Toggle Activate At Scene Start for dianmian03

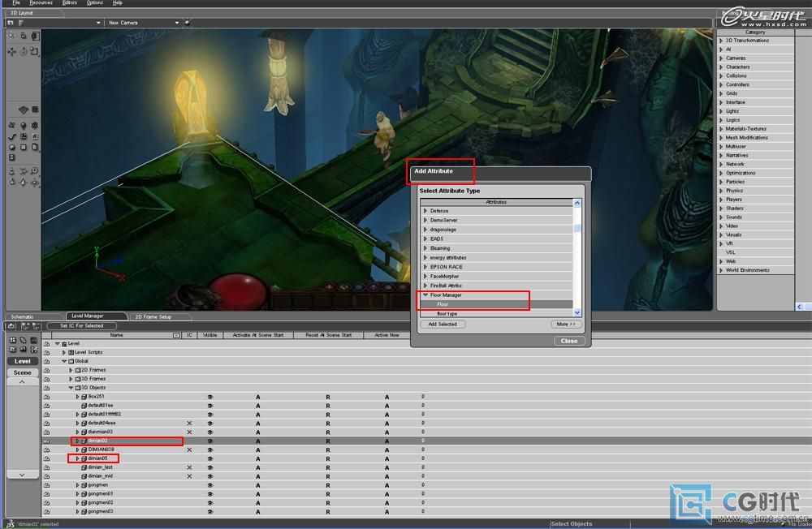pyautogui.click(x=258, y=432)
